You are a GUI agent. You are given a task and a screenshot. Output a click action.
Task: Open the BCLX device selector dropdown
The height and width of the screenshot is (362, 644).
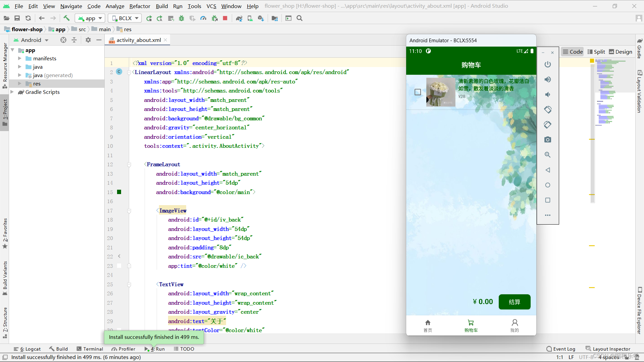pos(125,18)
